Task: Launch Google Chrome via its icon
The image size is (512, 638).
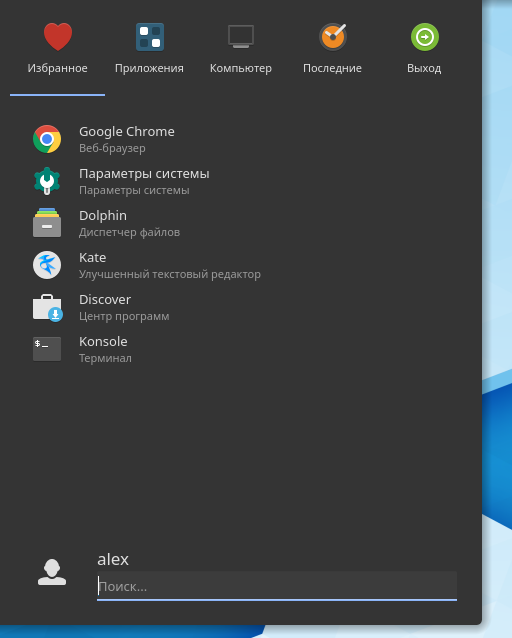Action: click(47, 139)
